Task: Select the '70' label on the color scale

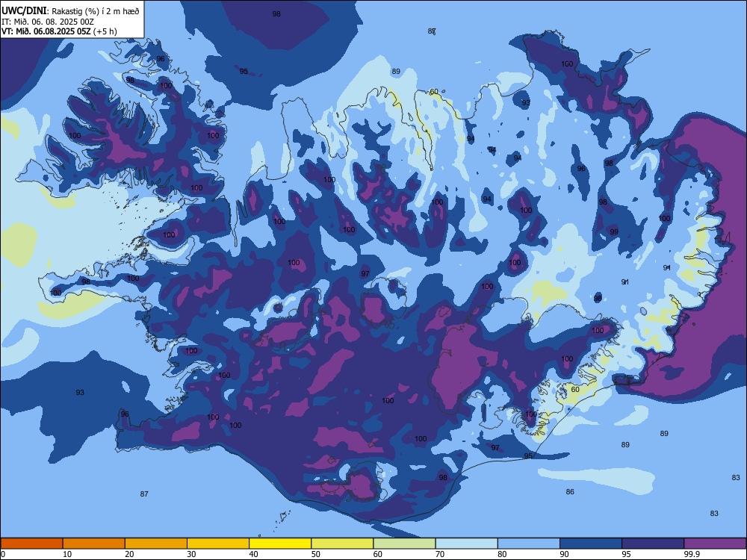Action: [x=440, y=554]
